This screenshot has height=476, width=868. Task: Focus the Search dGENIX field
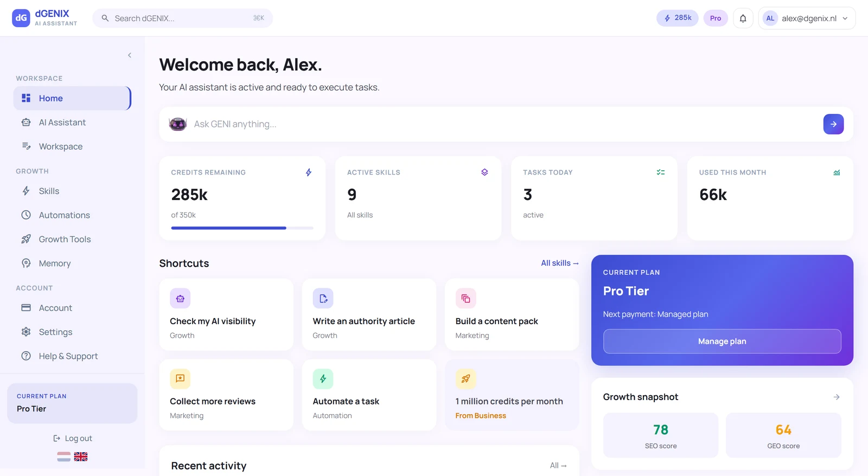point(183,18)
